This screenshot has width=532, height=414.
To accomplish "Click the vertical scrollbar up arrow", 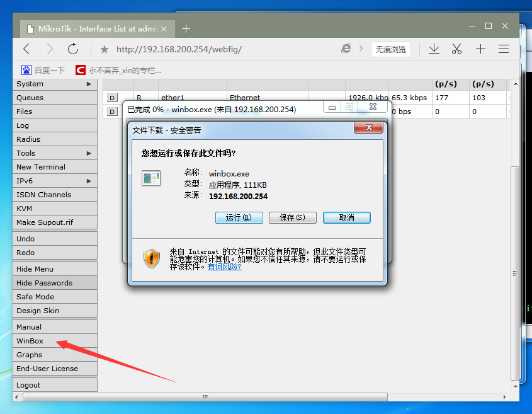I will click(516, 84).
